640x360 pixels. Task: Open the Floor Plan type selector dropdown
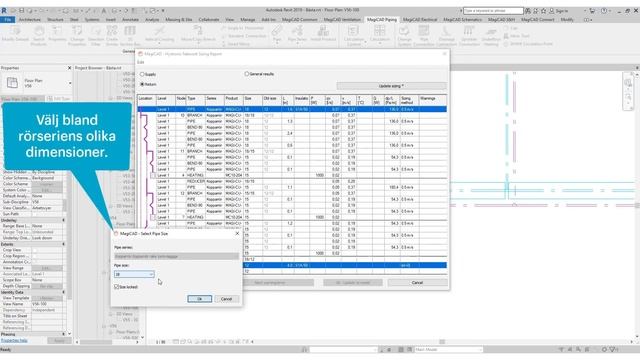(x=70, y=83)
